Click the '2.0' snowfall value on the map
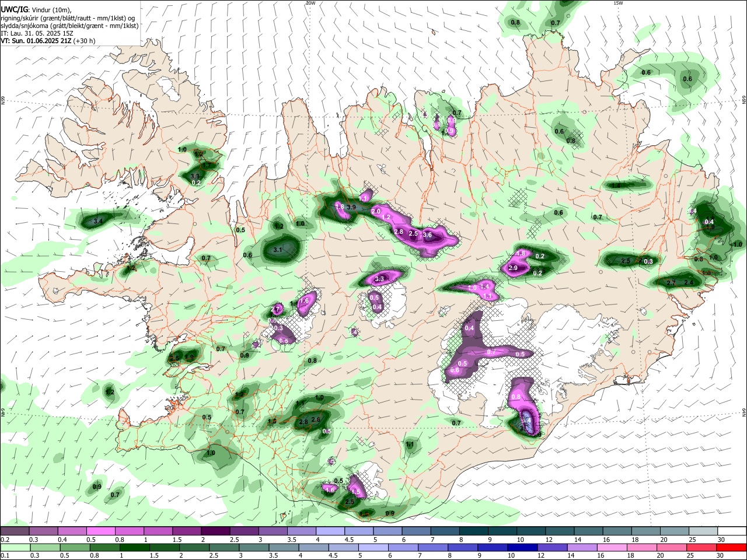 [376, 211]
